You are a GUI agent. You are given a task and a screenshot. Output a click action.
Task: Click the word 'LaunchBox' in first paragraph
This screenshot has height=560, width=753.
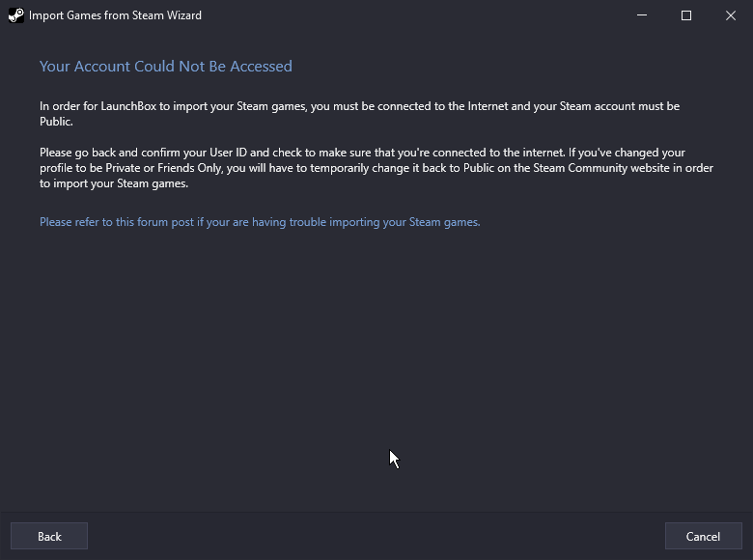128,106
